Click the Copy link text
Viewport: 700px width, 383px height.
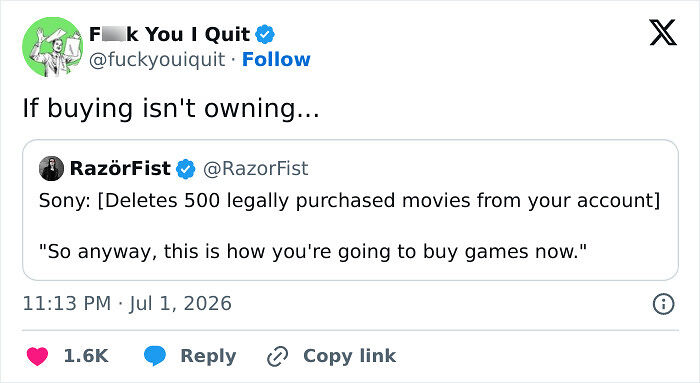[x=349, y=356]
